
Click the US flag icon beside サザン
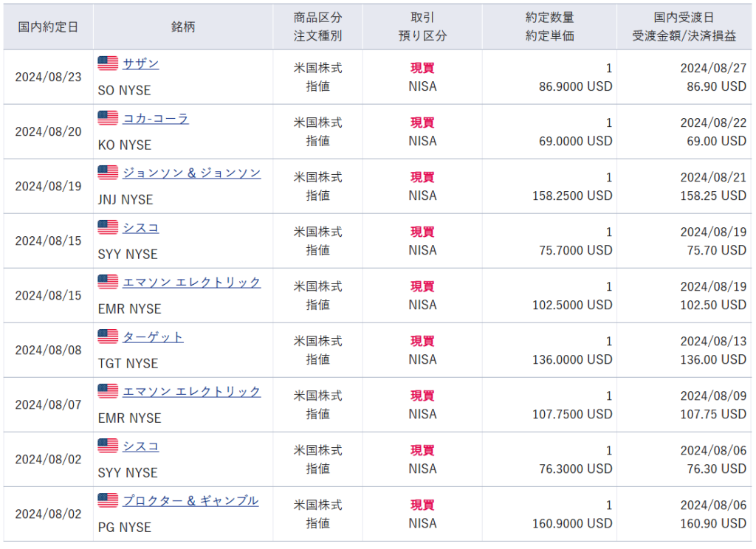click(108, 63)
